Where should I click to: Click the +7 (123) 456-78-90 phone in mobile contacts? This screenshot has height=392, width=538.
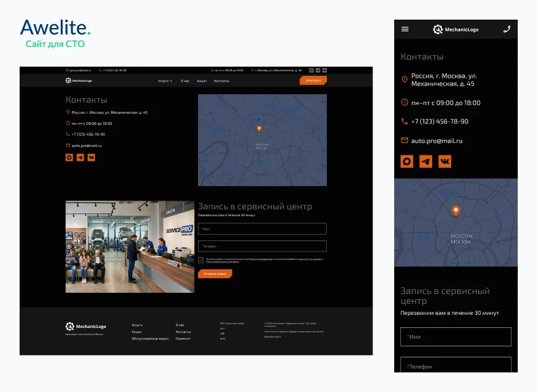[439, 122]
